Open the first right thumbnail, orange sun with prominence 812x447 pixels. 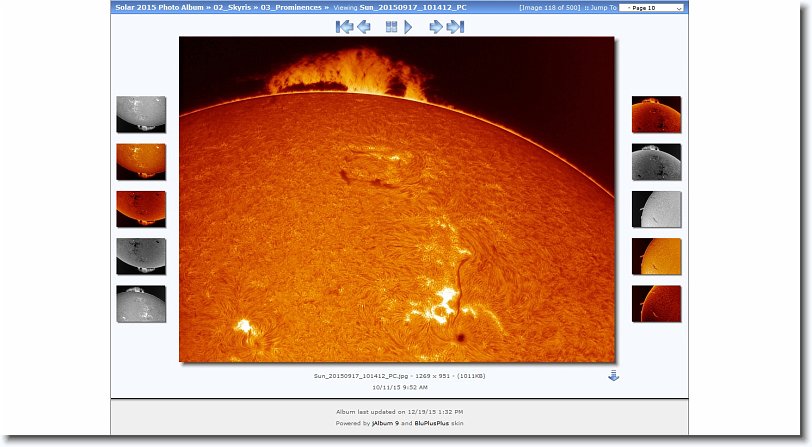point(657,114)
